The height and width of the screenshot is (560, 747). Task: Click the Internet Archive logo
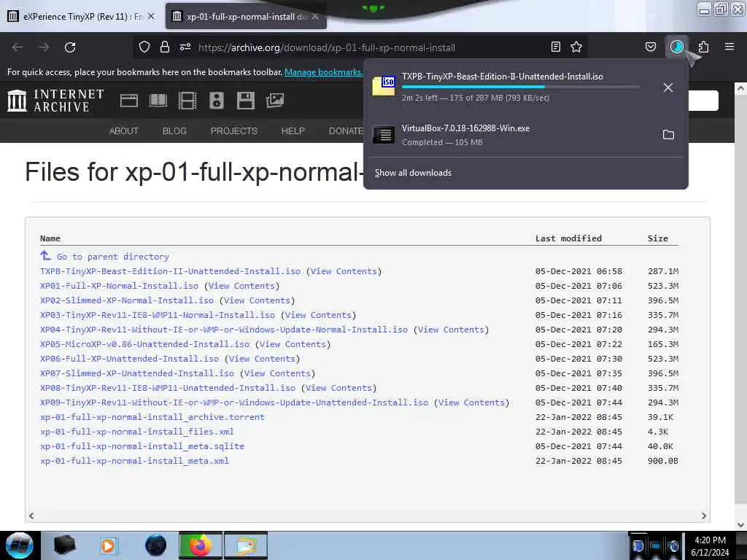click(x=55, y=101)
